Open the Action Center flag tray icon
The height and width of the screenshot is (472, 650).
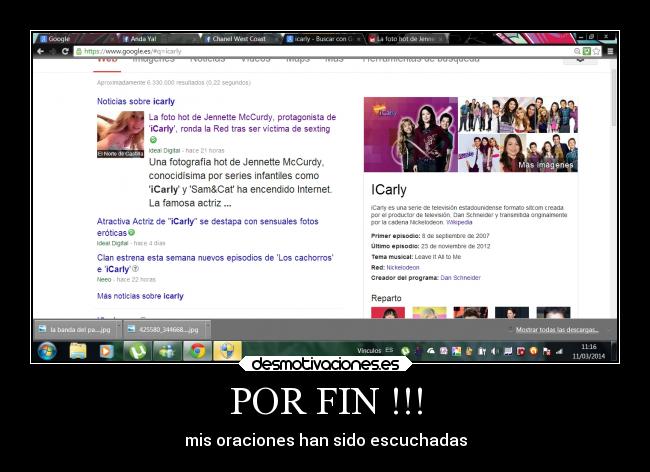click(546, 351)
